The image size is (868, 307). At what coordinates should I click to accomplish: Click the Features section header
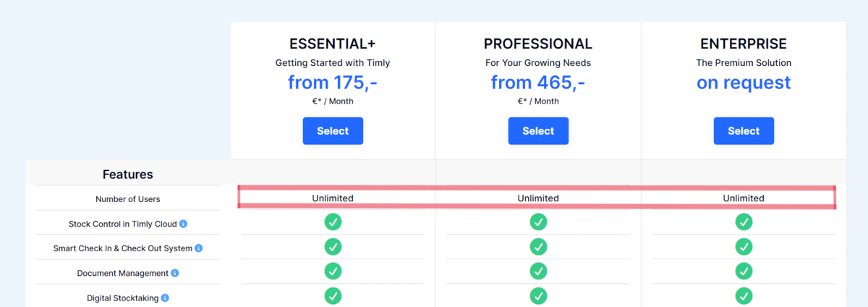(128, 174)
